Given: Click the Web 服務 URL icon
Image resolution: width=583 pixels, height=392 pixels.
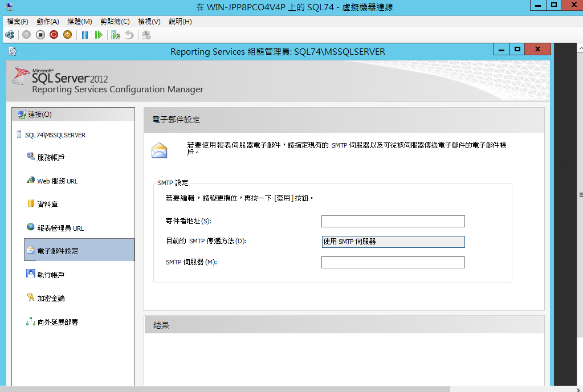Looking at the screenshot, I should pos(31,180).
